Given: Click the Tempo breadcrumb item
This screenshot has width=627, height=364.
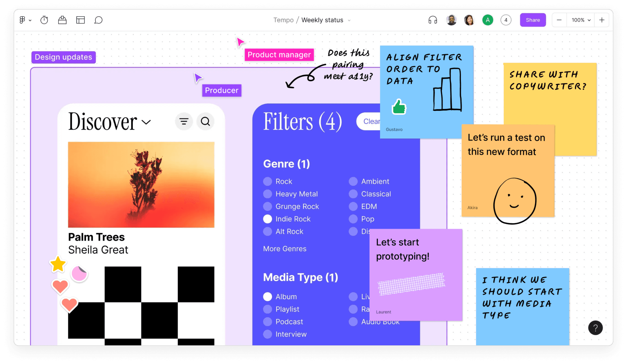Looking at the screenshot, I should tap(283, 20).
